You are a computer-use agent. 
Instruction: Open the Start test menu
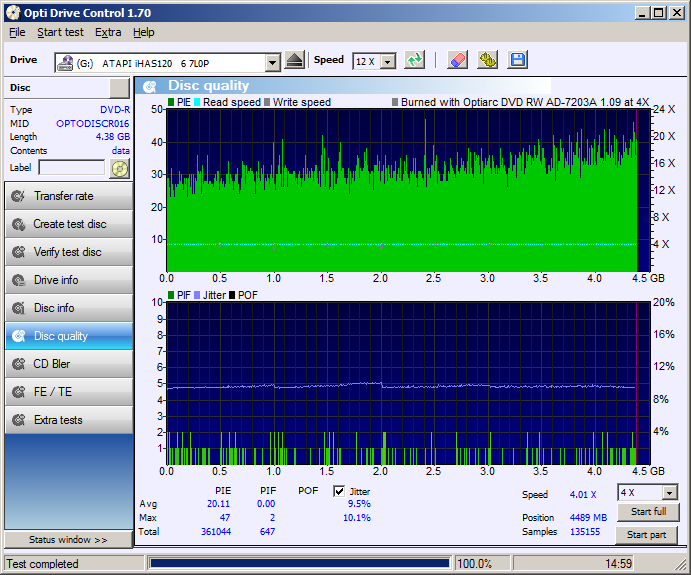(x=60, y=32)
